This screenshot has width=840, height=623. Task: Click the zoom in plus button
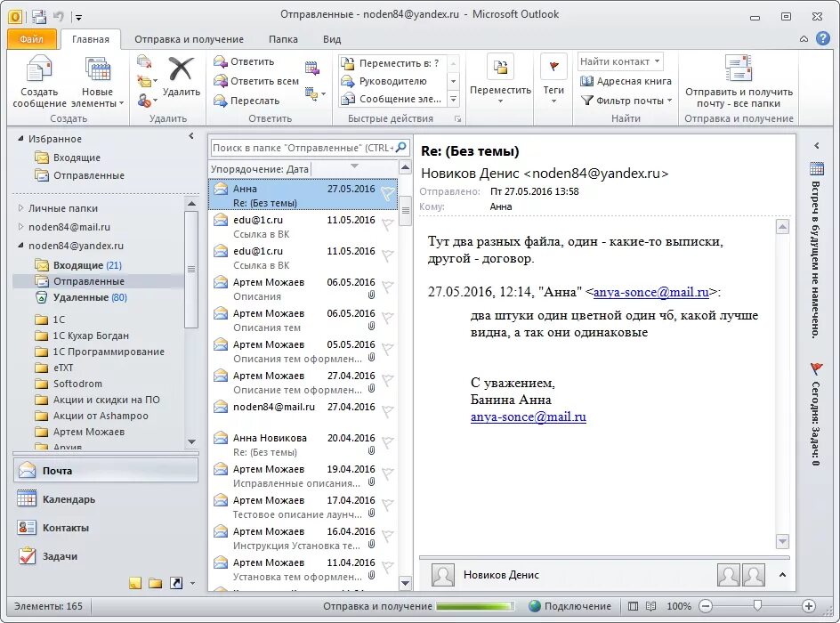tap(808, 606)
